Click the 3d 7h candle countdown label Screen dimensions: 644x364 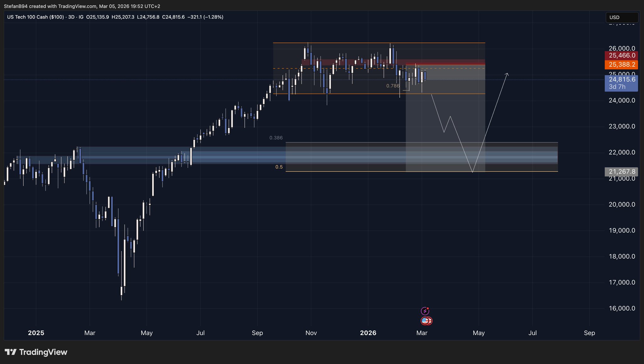(617, 87)
